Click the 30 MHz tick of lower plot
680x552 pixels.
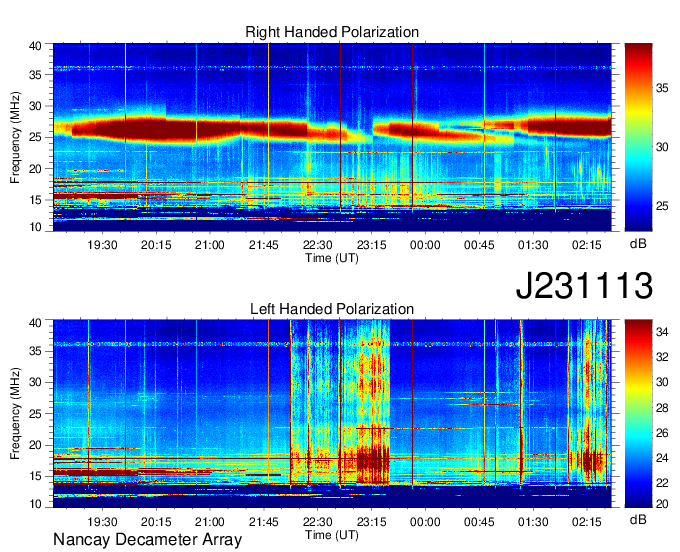(35, 382)
